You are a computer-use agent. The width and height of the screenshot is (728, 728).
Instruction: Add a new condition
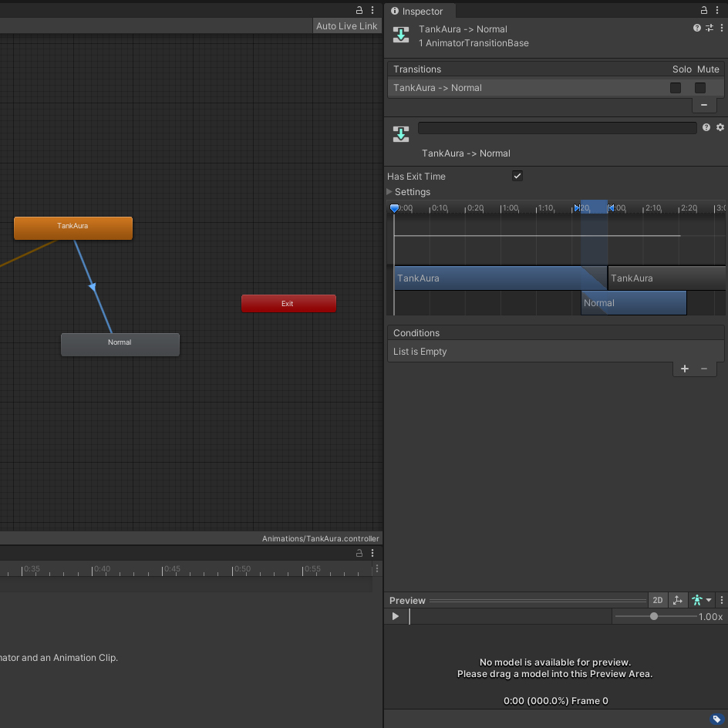click(684, 369)
